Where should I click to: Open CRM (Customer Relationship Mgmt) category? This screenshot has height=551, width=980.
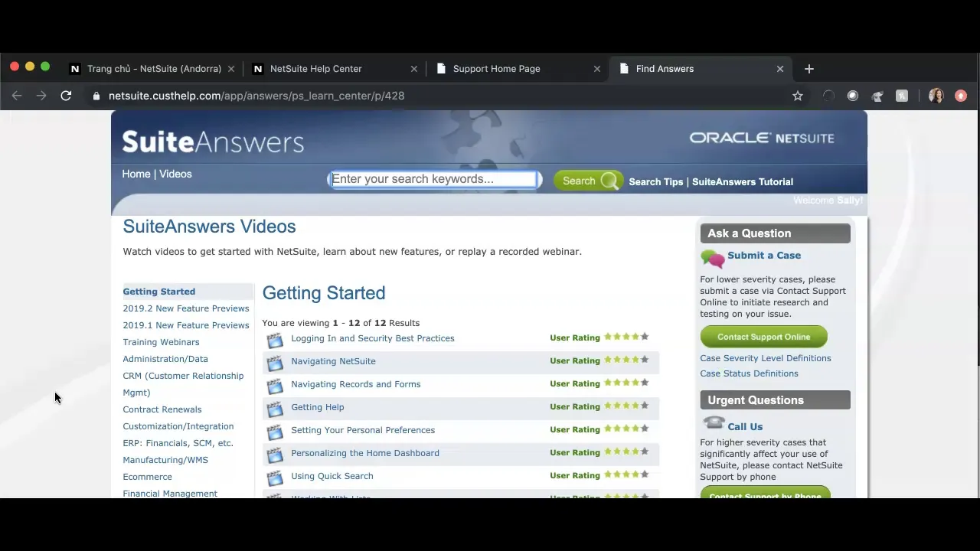click(183, 384)
